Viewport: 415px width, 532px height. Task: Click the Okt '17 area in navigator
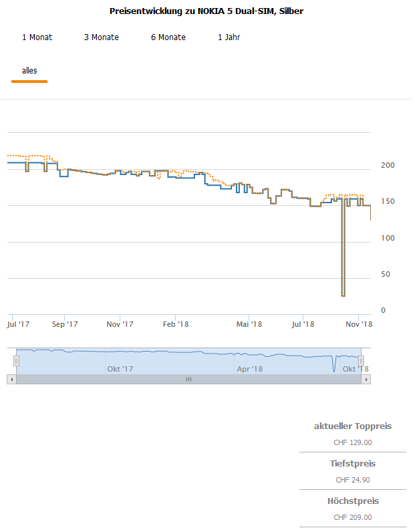coord(120,368)
